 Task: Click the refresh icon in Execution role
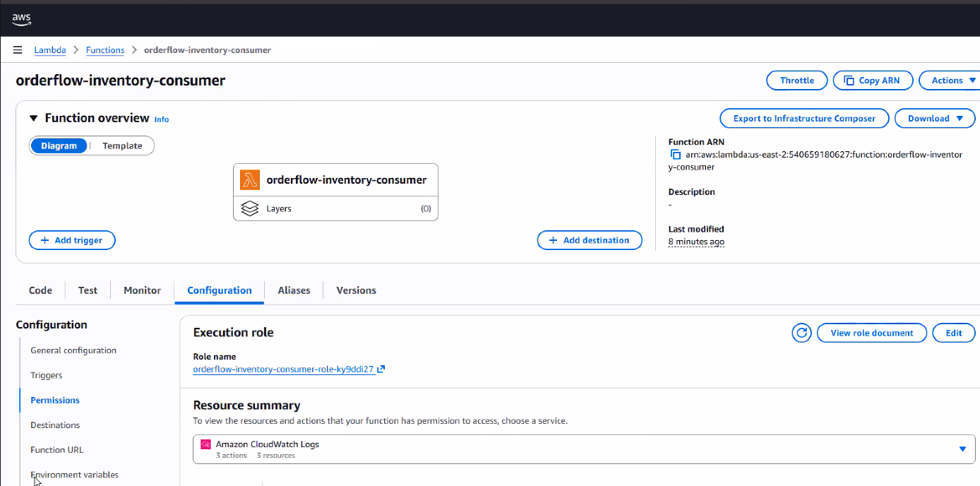click(x=801, y=333)
